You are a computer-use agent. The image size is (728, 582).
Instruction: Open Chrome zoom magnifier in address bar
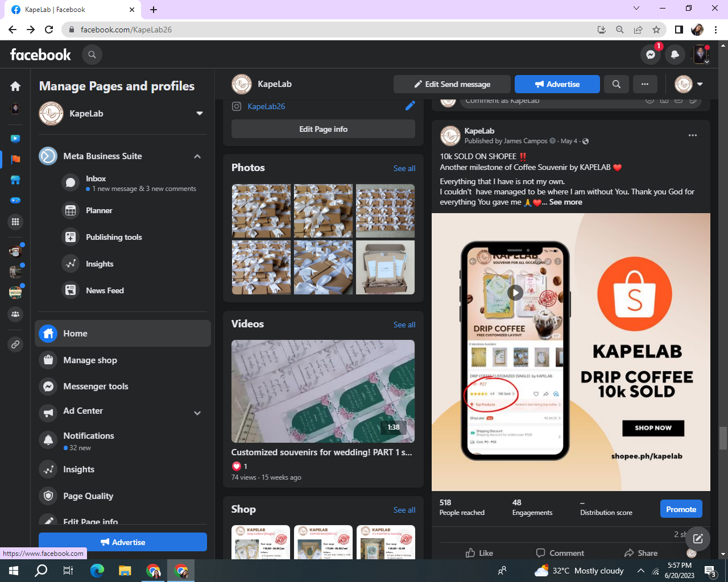(x=620, y=30)
